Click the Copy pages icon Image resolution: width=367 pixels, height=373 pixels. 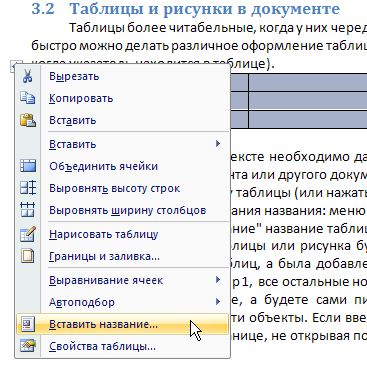tap(28, 98)
